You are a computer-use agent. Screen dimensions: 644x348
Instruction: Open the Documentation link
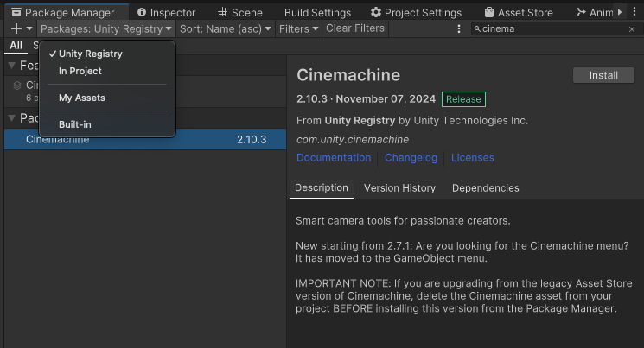(x=334, y=158)
